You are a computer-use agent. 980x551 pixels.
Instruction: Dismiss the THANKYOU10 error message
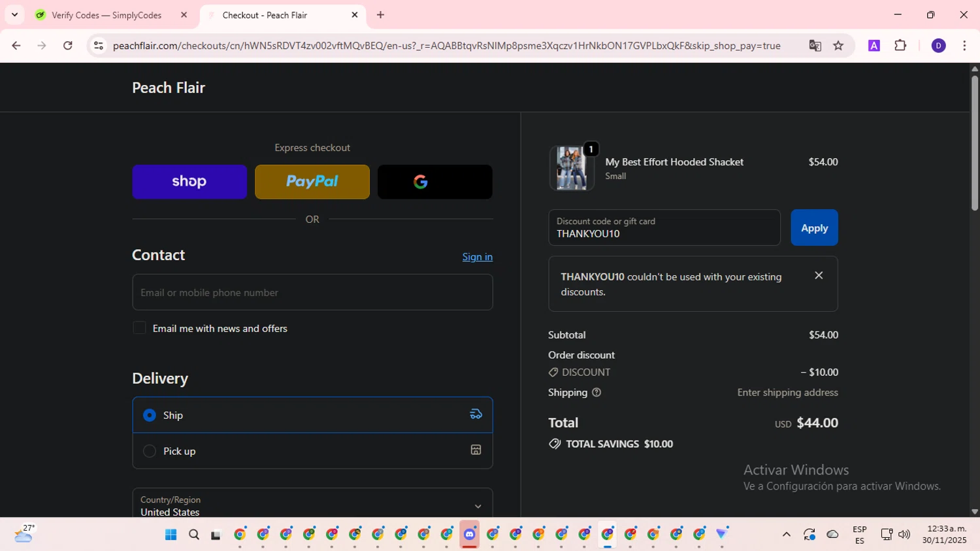click(819, 276)
